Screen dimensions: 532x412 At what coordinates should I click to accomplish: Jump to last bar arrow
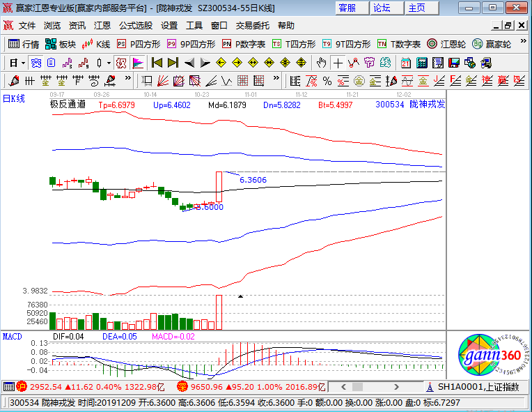pyautogui.click(x=173, y=63)
